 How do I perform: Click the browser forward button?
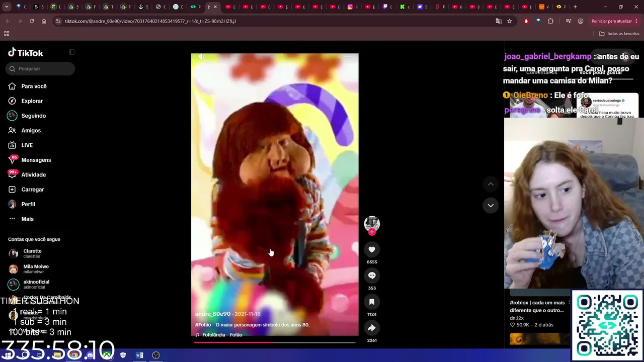20,21
